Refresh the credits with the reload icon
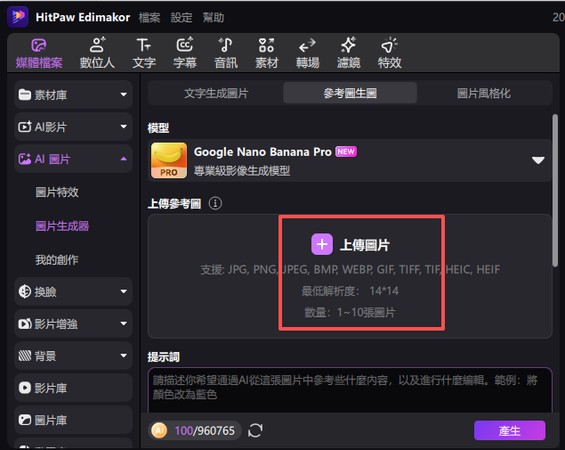Image resolution: width=565 pixels, height=450 pixels. (255, 430)
